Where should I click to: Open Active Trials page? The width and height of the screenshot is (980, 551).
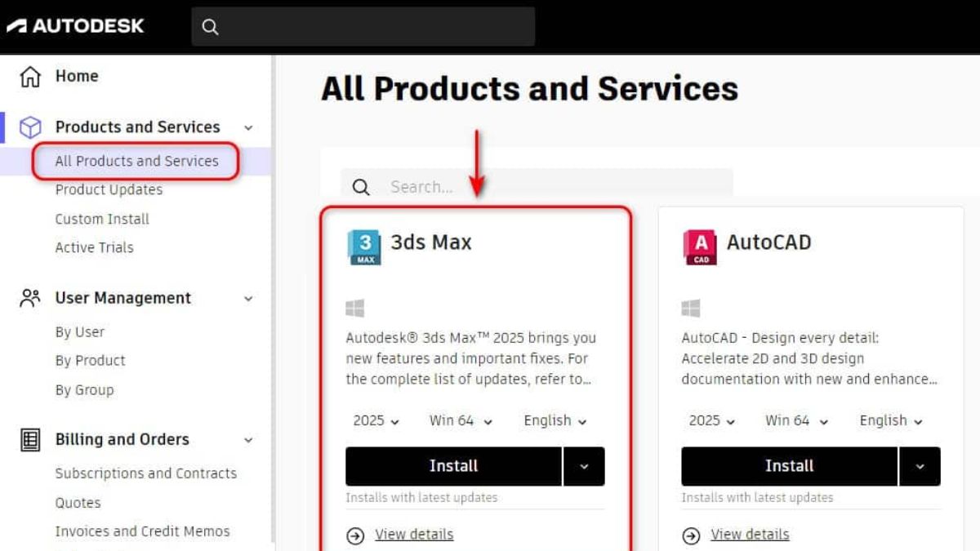94,247
